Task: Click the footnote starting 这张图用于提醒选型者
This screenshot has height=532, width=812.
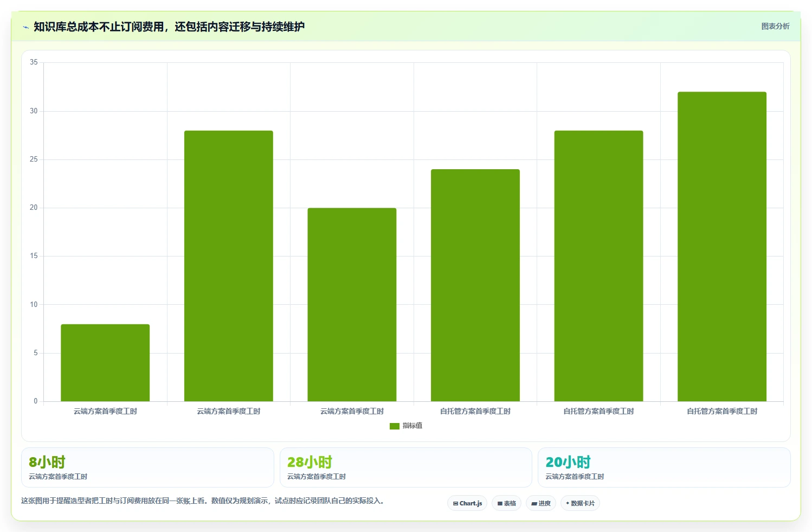Action: tap(203, 501)
